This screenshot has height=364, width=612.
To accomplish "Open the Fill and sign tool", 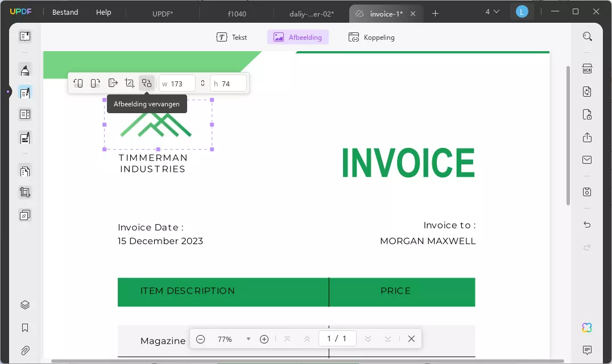I will click(x=25, y=138).
